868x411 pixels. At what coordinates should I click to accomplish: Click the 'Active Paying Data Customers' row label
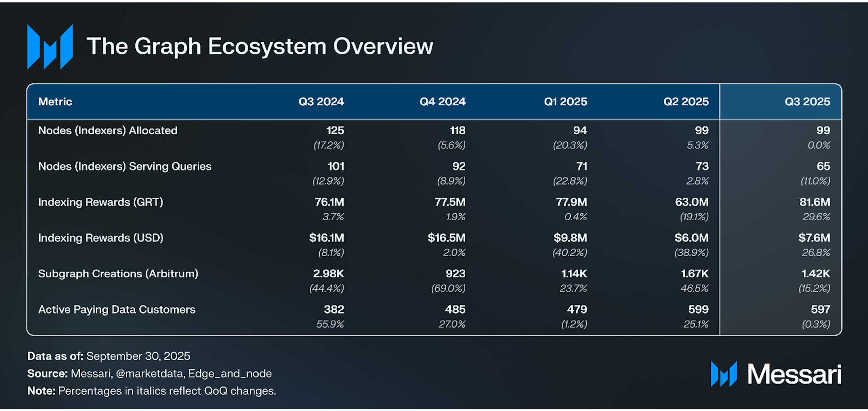(117, 309)
